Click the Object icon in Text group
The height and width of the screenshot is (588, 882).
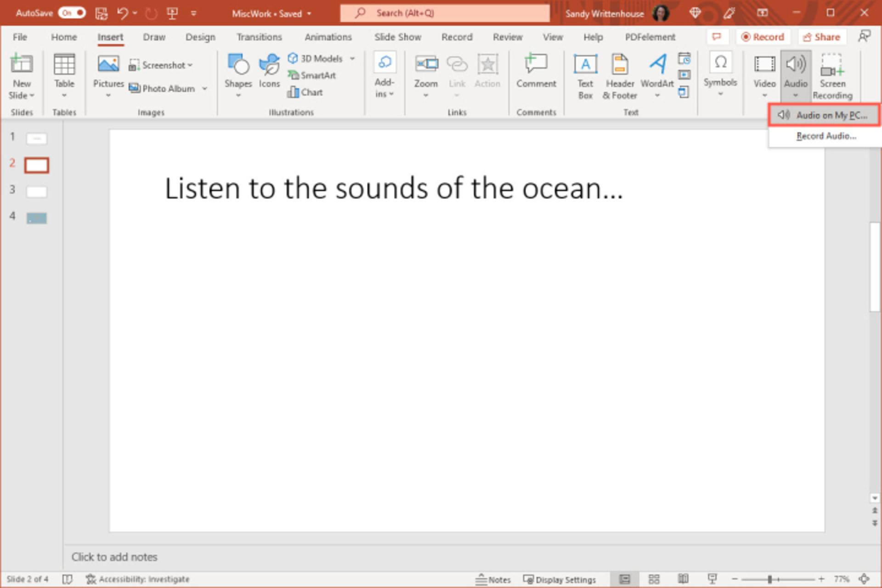pos(684,92)
